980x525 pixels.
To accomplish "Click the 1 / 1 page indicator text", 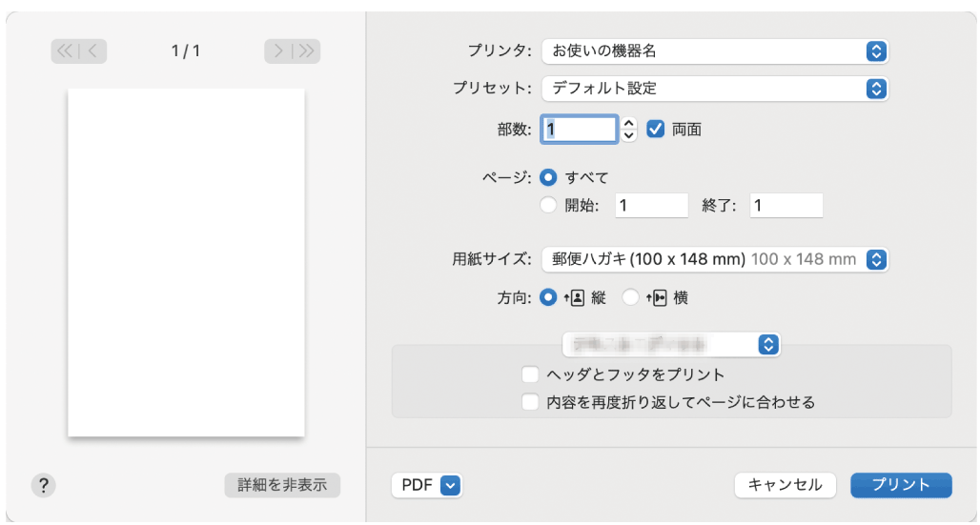I will click(x=186, y=51).
